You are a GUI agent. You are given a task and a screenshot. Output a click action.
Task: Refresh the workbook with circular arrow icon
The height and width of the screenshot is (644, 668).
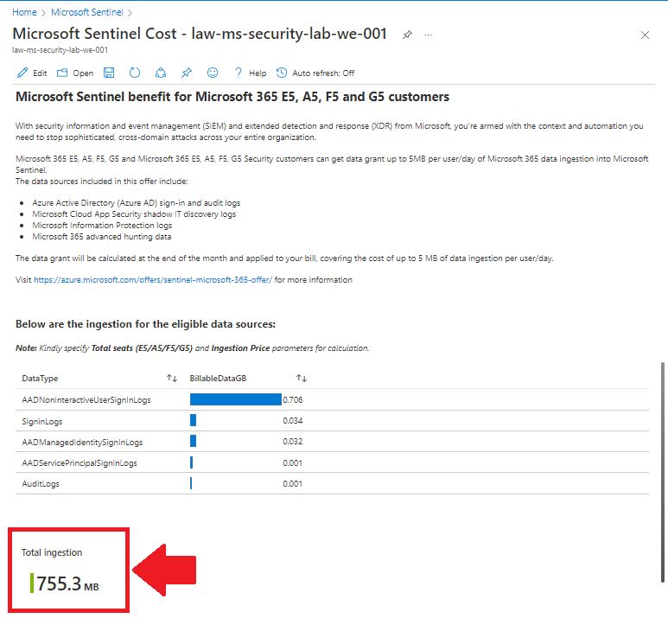pyautogui.click(x=135, y=73)
